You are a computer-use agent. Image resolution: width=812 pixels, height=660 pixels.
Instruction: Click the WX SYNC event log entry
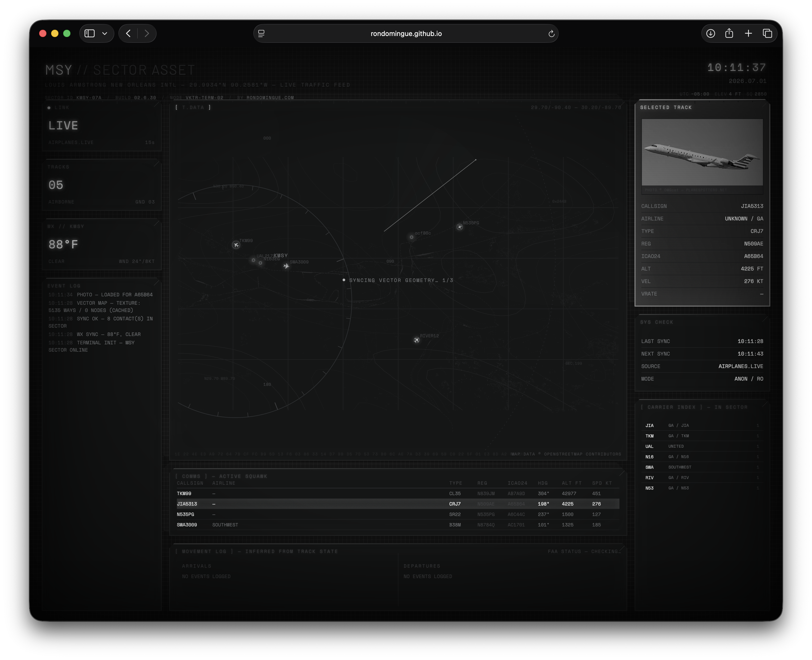coord(94,334)
